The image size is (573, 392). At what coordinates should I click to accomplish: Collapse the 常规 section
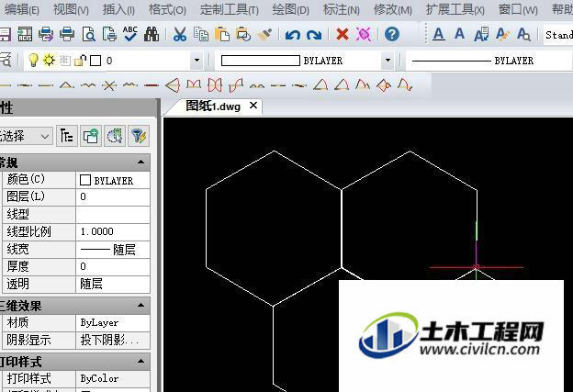(141, 162)
